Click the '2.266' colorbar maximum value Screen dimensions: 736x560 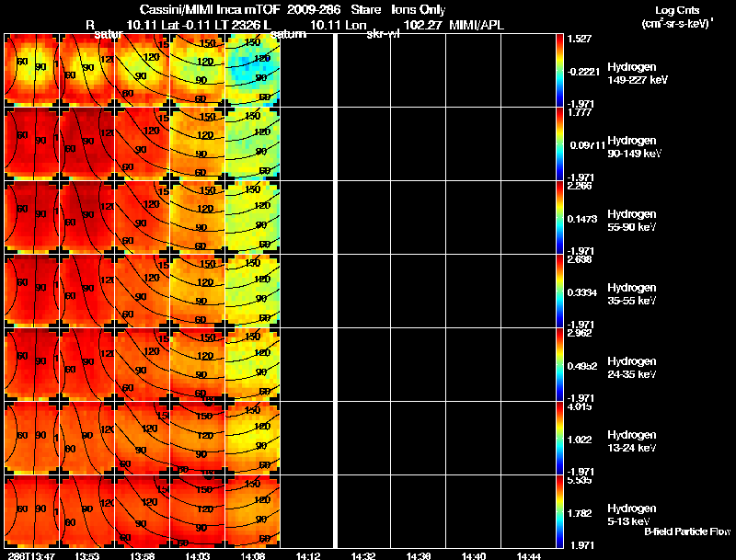(x=580, y=186)
